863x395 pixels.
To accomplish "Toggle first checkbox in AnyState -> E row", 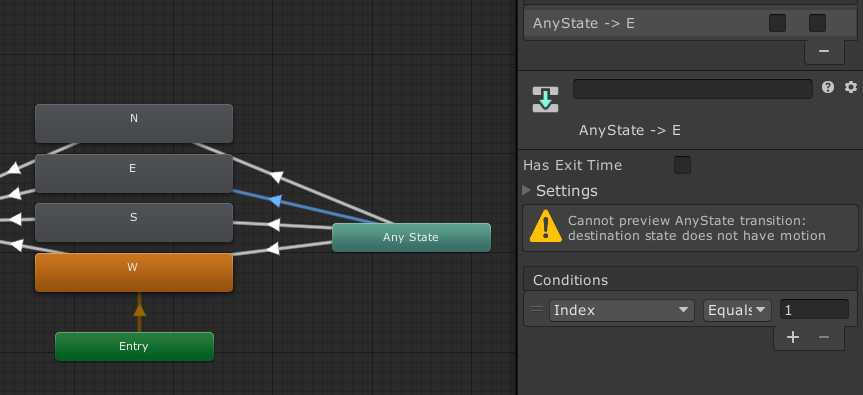I will [x=777, y=23].
